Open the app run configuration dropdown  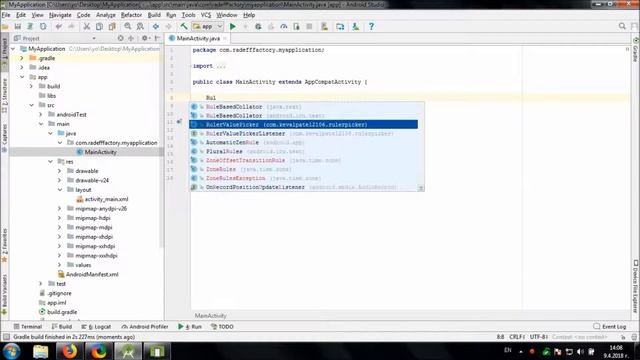click(208, 27)
